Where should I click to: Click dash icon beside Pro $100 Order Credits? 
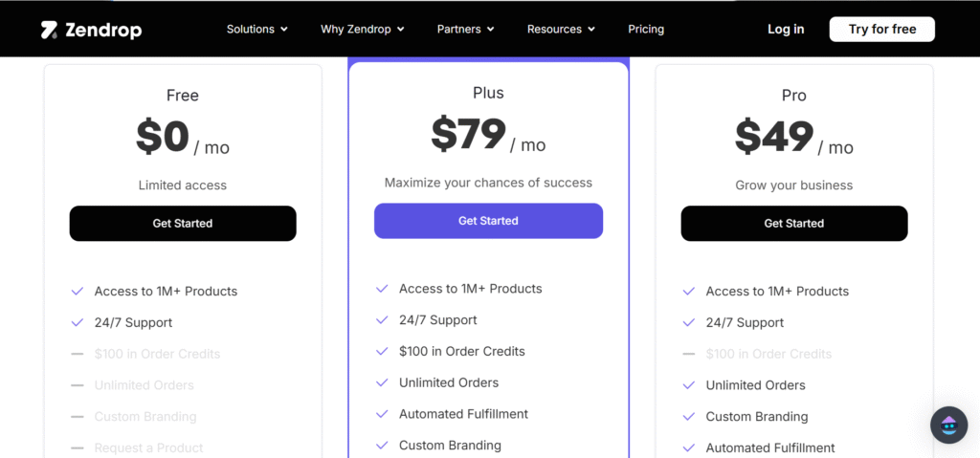(689, 355)
